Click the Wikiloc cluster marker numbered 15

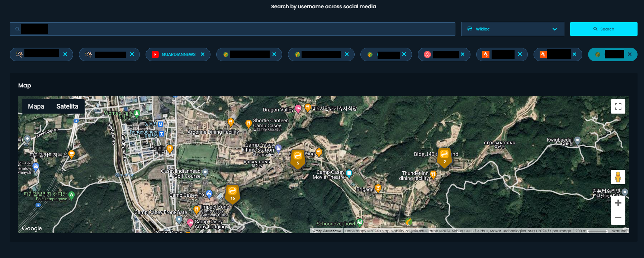point(232,194)
